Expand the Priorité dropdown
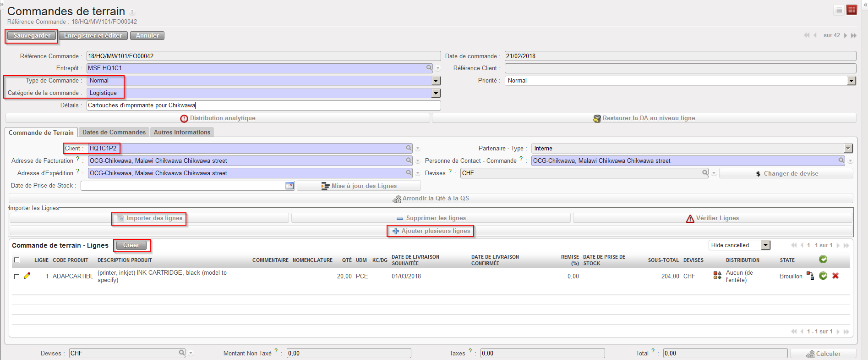Viewport: 868px width, 360px height. (851, 81)
